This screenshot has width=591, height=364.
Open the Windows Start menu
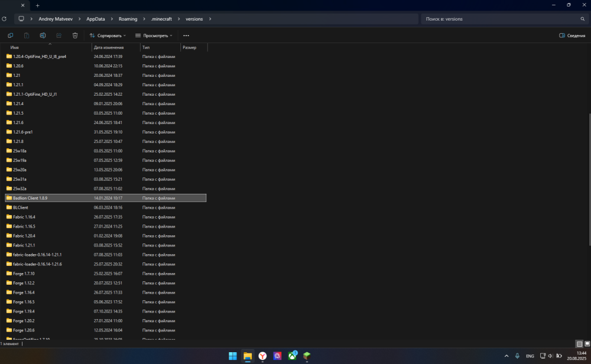coord(232,356)
